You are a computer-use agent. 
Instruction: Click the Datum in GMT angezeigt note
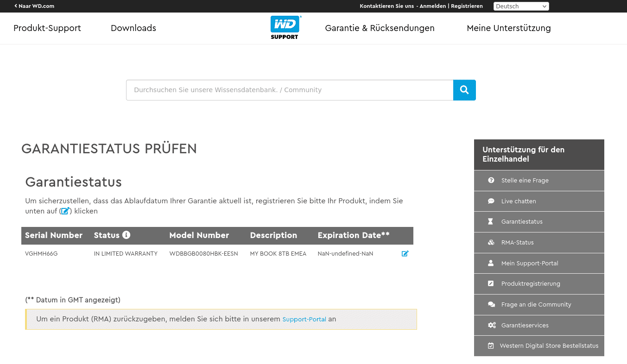73,300
